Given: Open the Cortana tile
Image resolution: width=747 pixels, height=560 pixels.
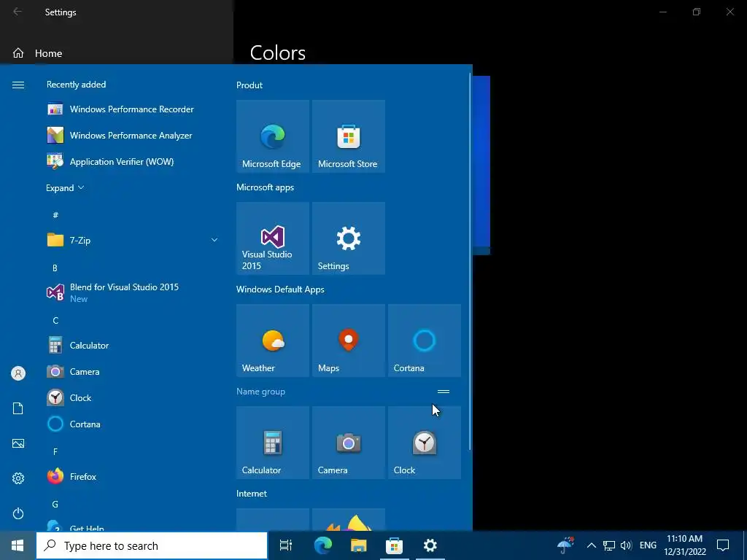Looking at the screenshot, I should tap(424, 341).
